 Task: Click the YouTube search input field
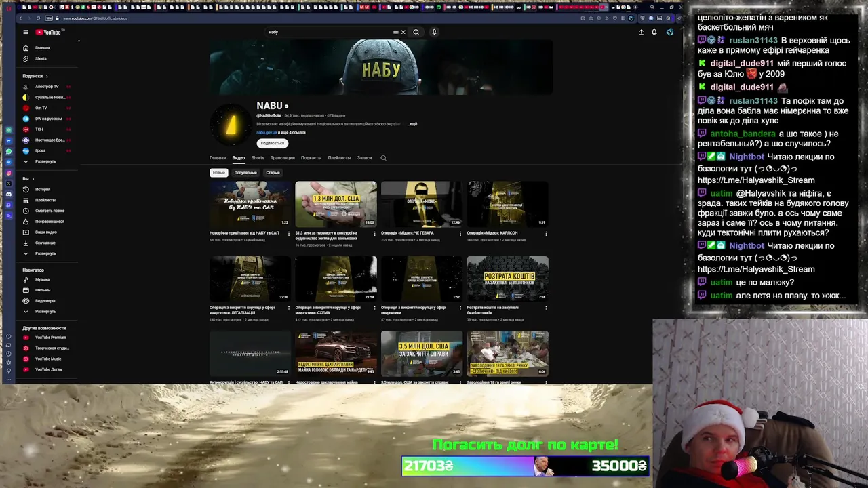click(x=329, y=32)
